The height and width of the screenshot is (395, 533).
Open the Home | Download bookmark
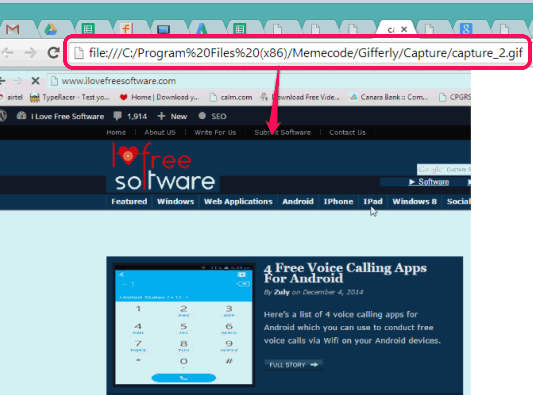pyautogui.click(x=159, y=97)
